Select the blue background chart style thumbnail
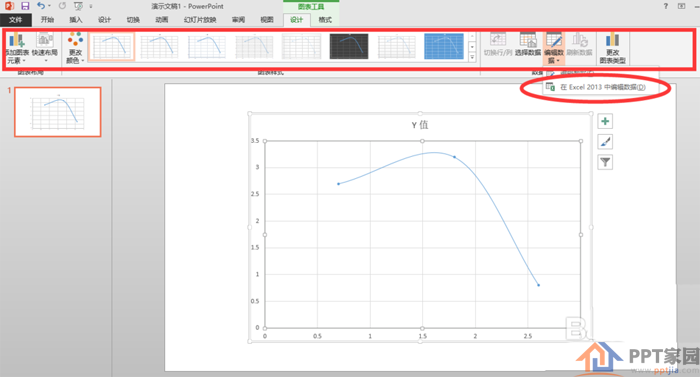 (x=444, y=46)
